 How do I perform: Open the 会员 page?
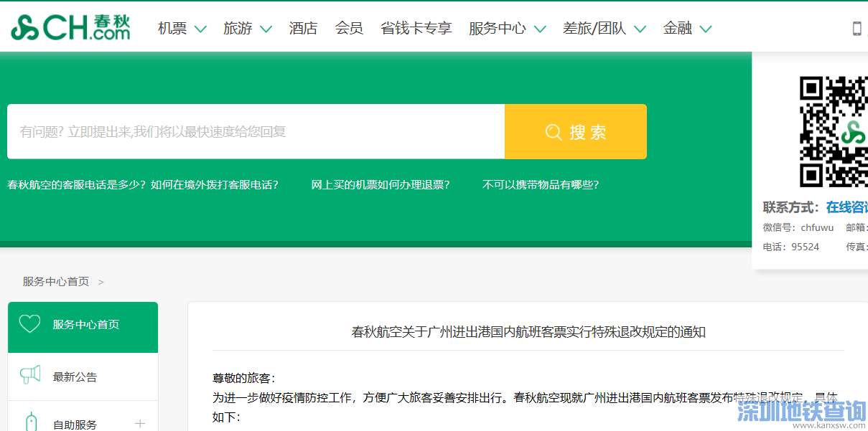pos(349,29)
